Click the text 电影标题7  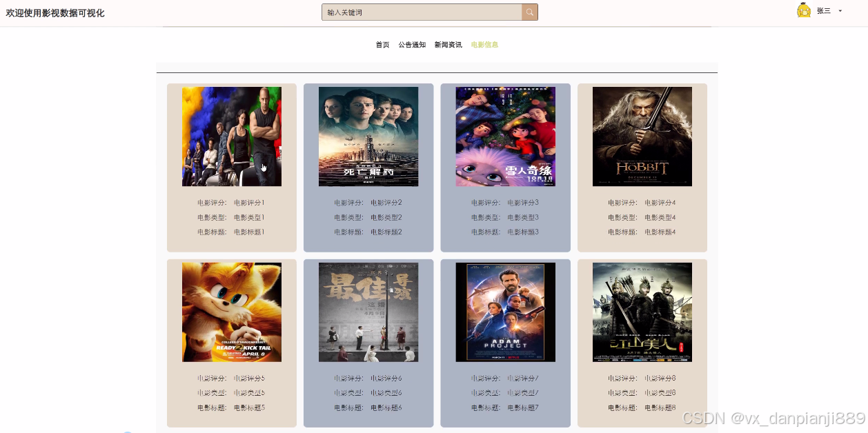pos(523,408)
